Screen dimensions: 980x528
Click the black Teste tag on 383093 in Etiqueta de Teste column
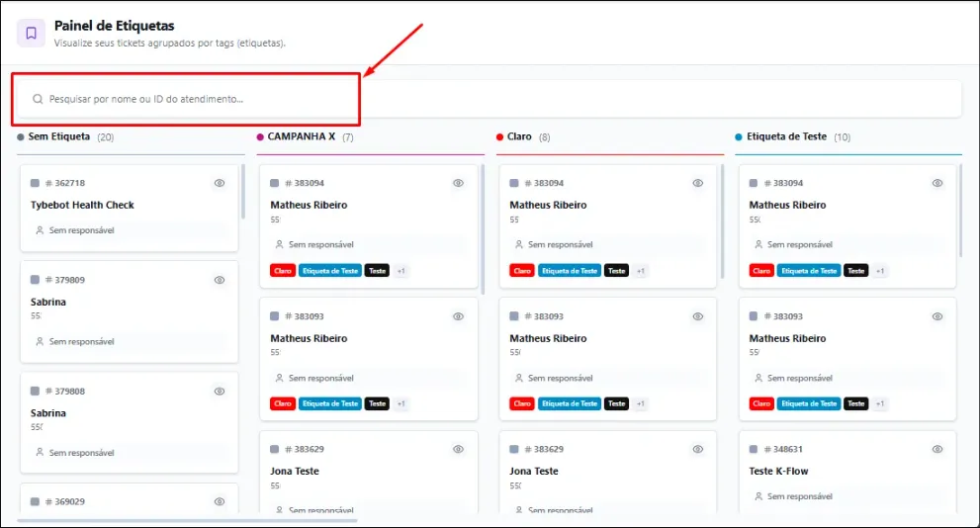click(856, 403)
